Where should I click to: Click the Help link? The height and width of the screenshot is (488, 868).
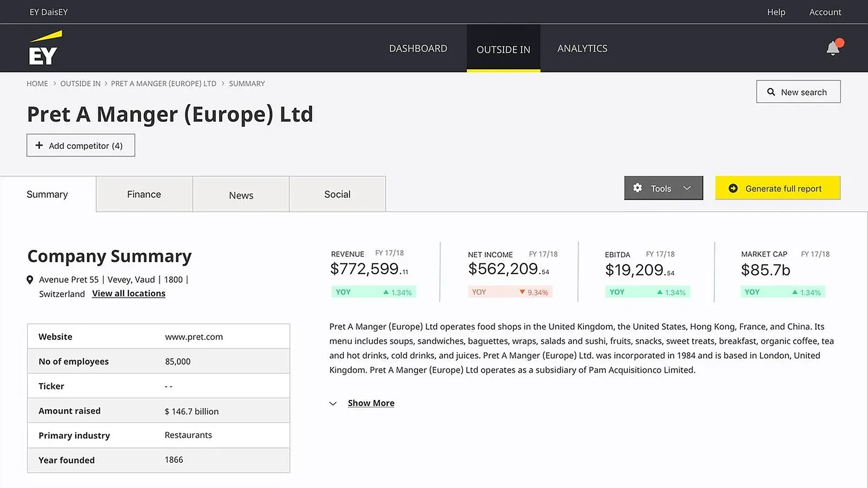(776, 12)
